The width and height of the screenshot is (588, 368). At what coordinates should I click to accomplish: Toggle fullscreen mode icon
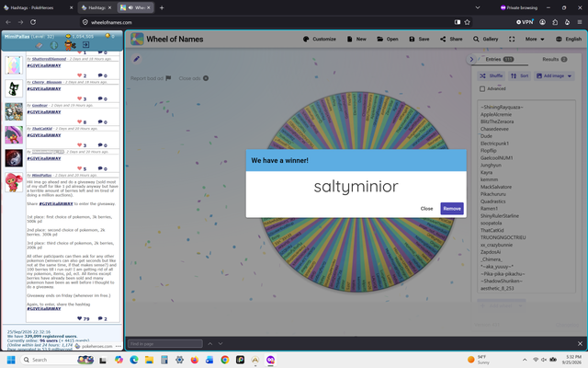click(x=512, y=39)
